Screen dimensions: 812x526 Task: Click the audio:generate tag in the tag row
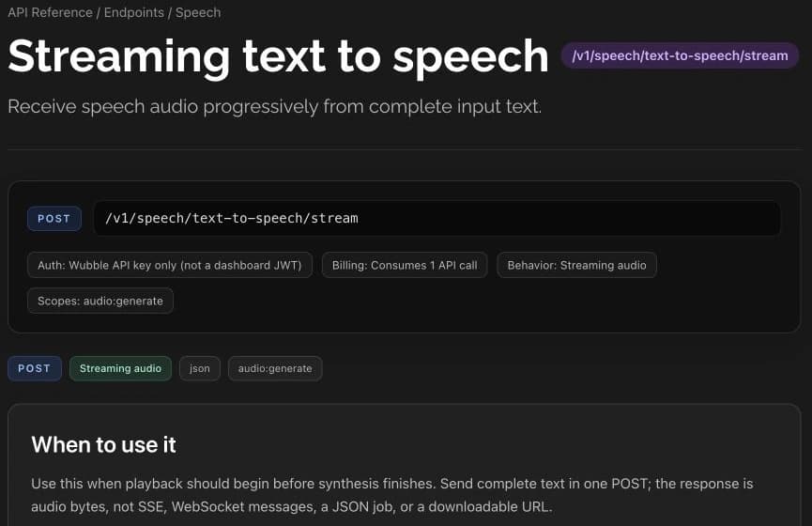275,368
